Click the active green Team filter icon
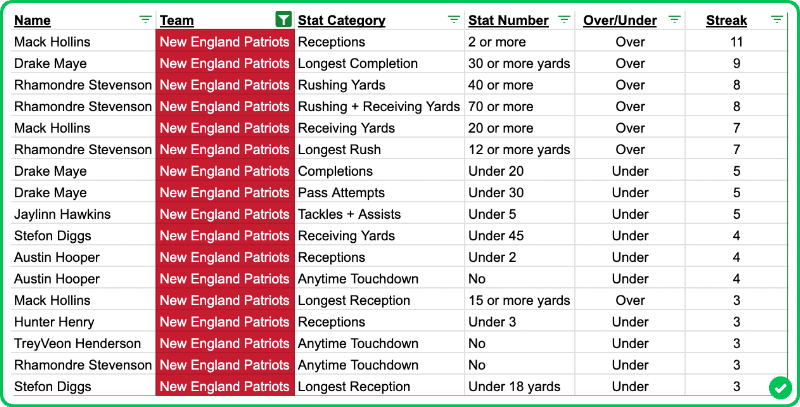 tap(283, 20)
